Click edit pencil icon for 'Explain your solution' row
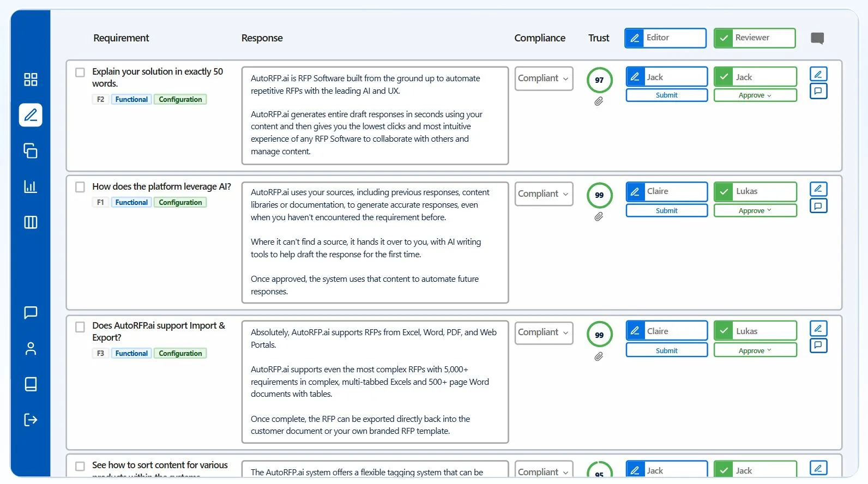The height and width of the screenshot is (484, 868). point(818,74)
